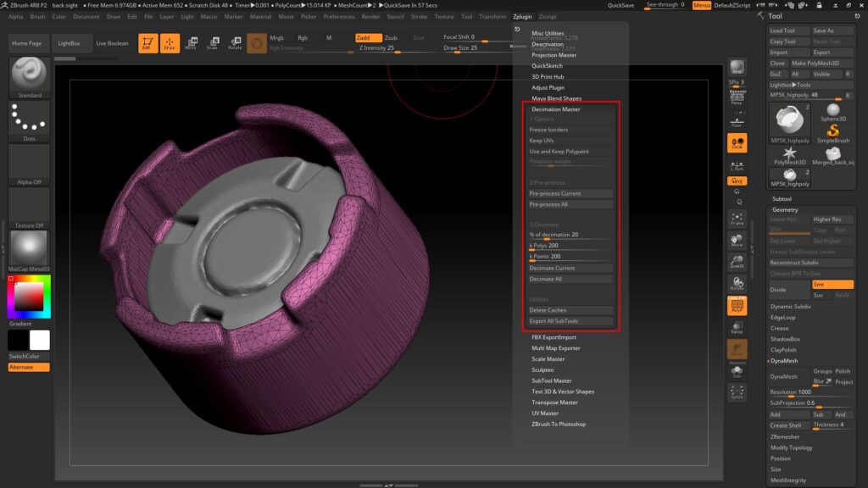This screenshot has width=868, height=488.
Task: Open the Transform menu
Action: click(x=492, y=17)
